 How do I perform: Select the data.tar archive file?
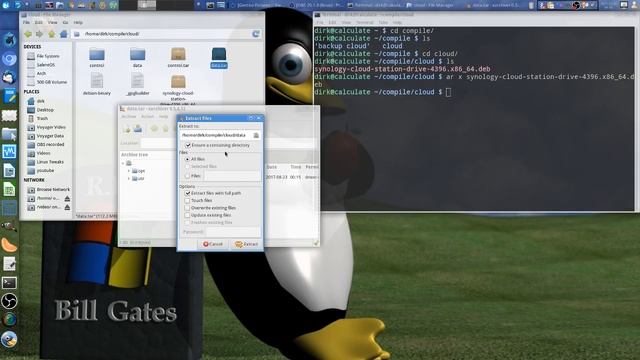pos(219,58)
